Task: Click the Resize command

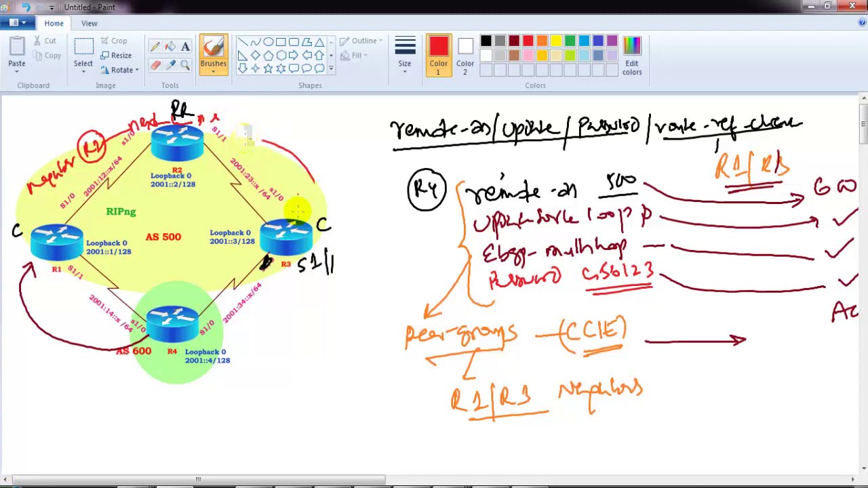Action: click(x=116, y=56)
